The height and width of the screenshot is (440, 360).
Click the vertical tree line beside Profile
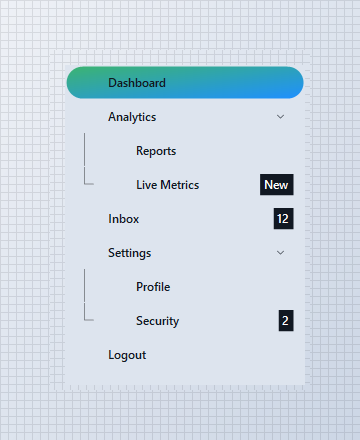[84, 286]
